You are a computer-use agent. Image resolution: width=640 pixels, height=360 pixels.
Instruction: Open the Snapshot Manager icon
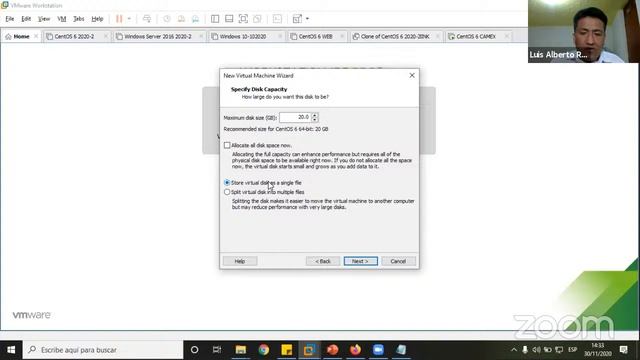(196, 19)
